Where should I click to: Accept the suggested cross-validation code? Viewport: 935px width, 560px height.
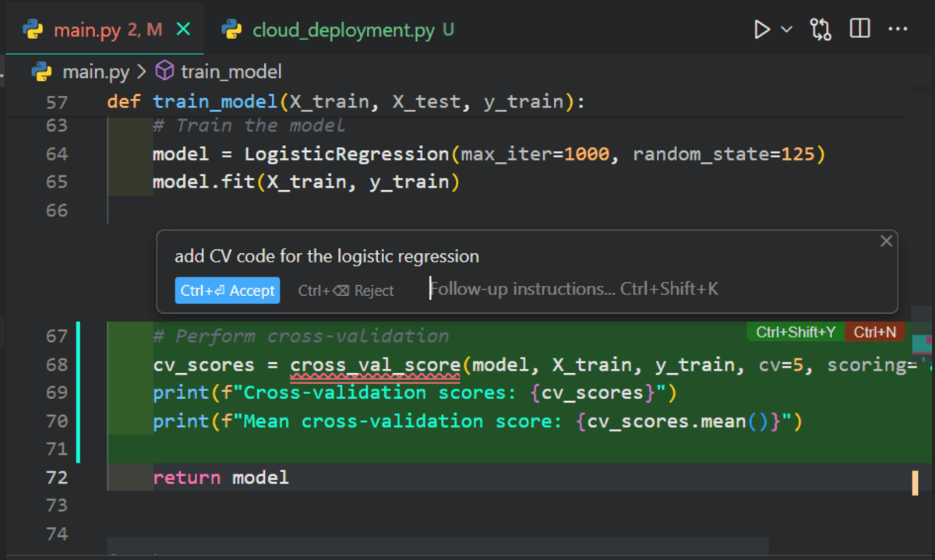point(228,291)
